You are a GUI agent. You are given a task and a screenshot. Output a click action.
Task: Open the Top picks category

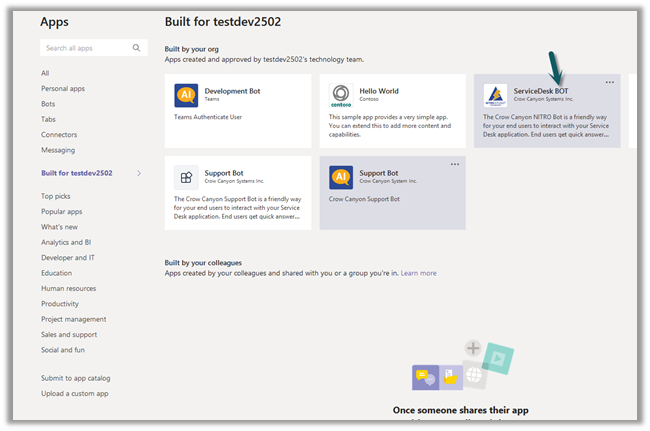point(56,196)
